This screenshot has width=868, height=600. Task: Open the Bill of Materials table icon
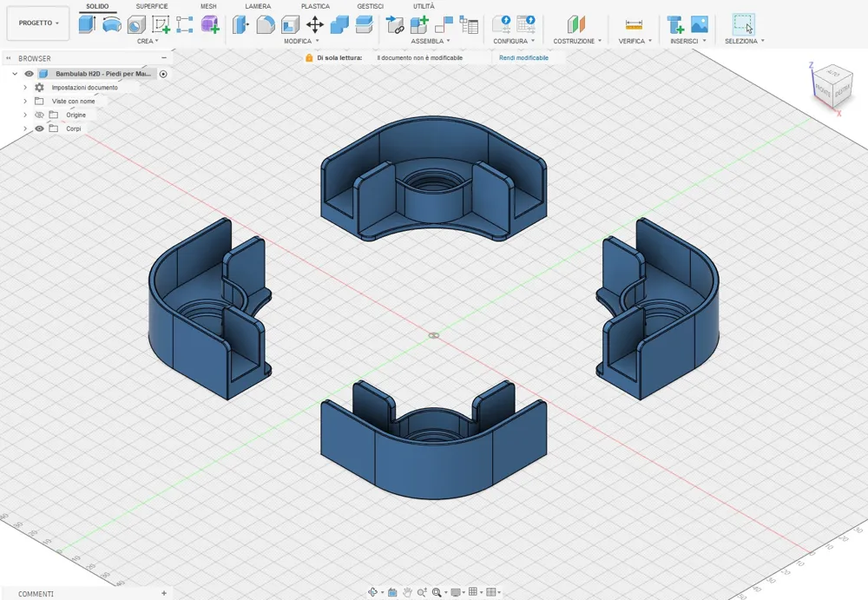coord(469,24)
